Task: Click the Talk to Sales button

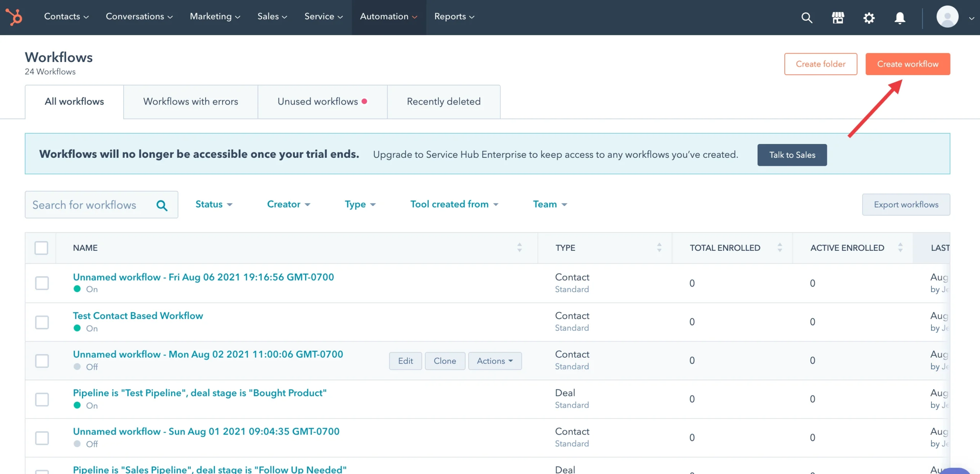Action: coord(792,155)
